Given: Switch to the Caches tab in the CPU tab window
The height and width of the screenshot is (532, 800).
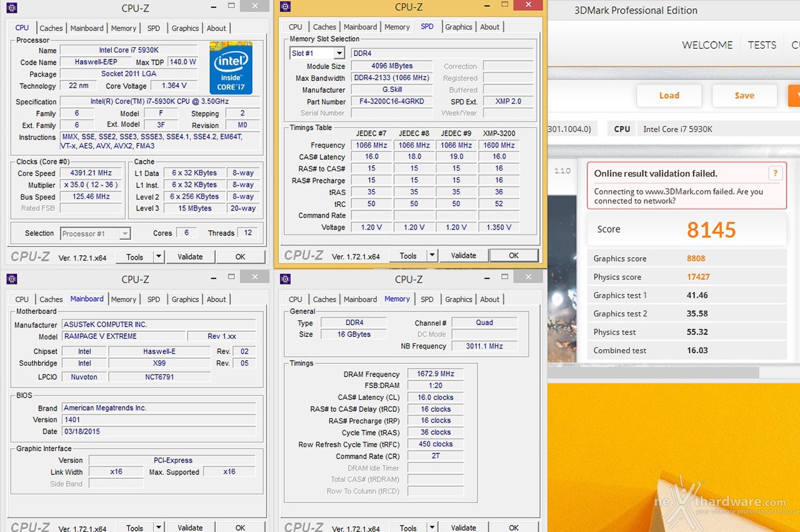Looking at the screenshot, I should pyautogui.click(x=51, y=28).
